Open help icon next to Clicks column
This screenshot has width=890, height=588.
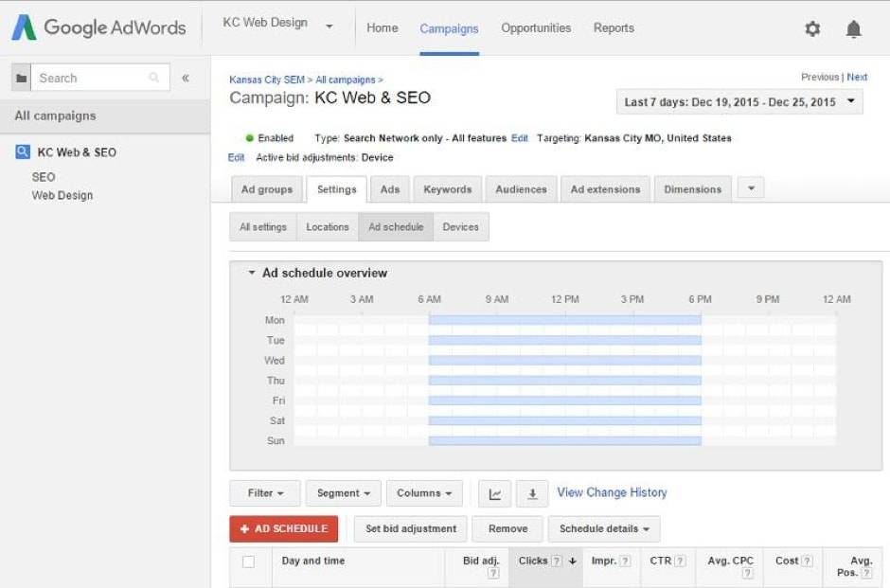point(557,561)
